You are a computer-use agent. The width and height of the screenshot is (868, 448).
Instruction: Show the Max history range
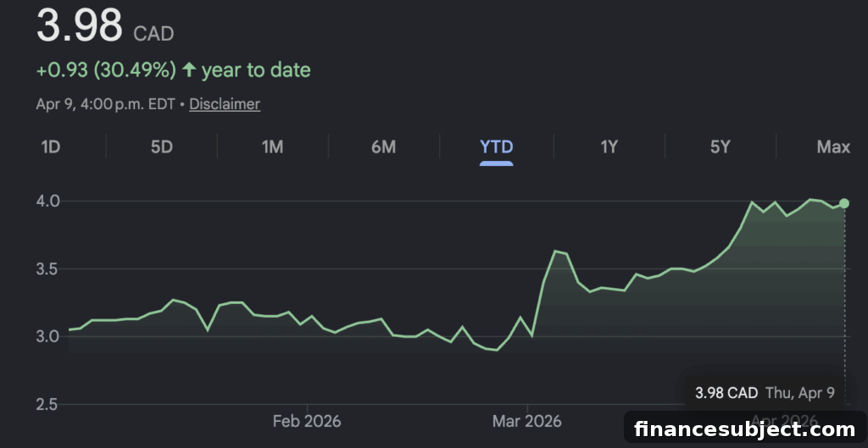[833, 147]
